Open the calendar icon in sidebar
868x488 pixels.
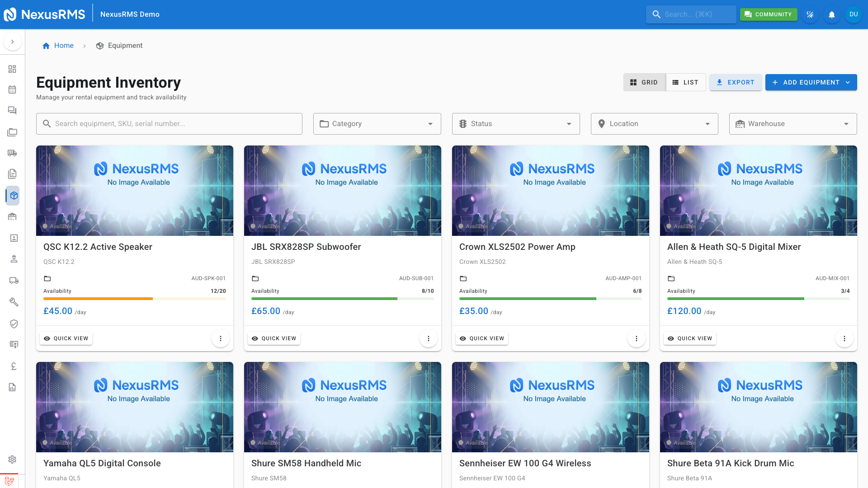pyautogui.click(x=12, y=89)
